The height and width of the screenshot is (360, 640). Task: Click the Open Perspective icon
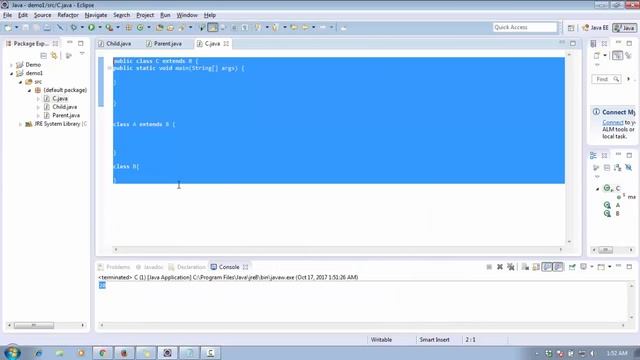point(571,28)
